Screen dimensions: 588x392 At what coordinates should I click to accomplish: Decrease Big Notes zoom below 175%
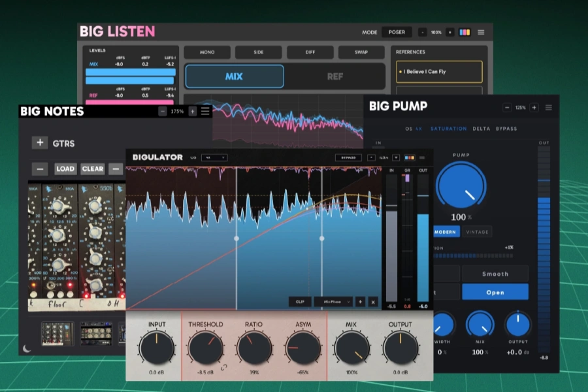click(x=163, y=112)
